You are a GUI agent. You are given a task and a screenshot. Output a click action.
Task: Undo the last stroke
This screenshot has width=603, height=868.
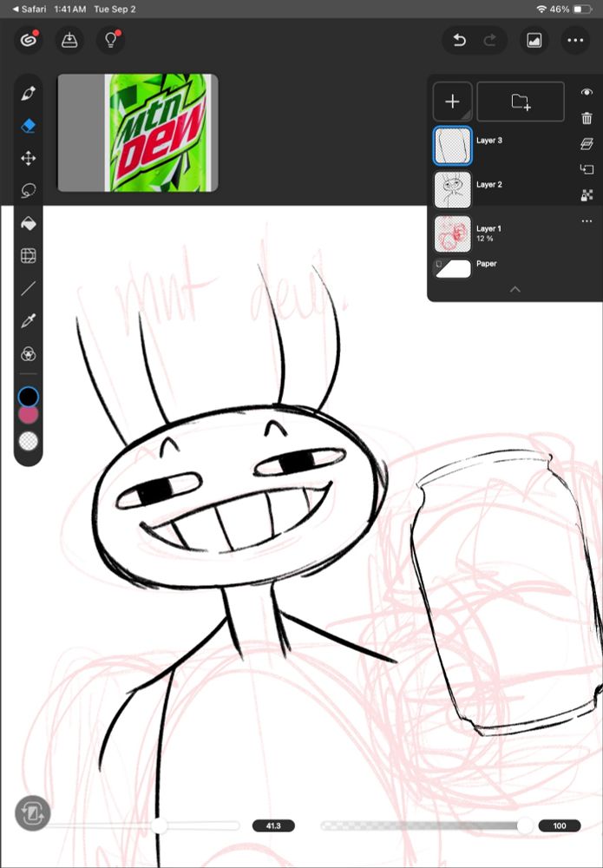[459, 41]
